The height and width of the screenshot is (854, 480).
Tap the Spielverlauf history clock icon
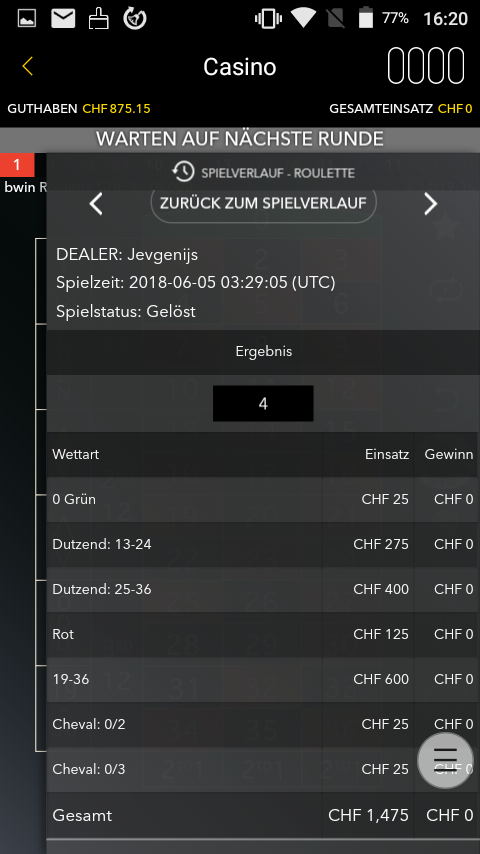[183, 172]
